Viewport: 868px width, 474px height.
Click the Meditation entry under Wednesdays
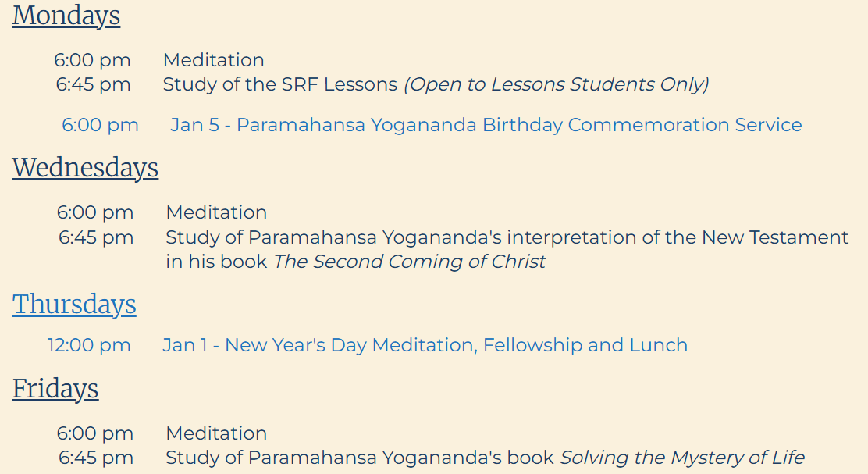click(216, 212)
